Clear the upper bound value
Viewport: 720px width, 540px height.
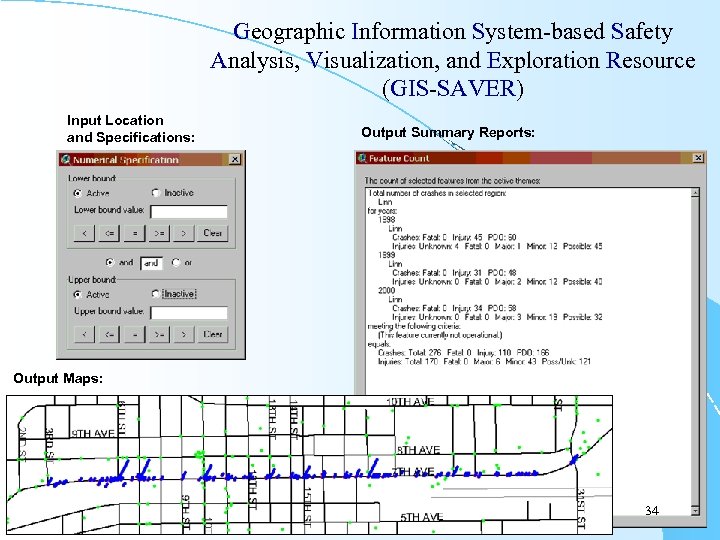(212, 334)
